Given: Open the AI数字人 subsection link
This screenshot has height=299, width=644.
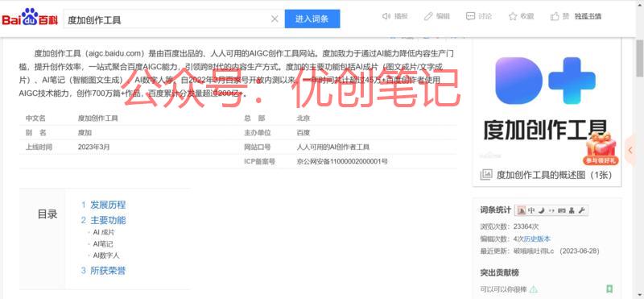Looking at the screenshot, I should tap(106, 255).
